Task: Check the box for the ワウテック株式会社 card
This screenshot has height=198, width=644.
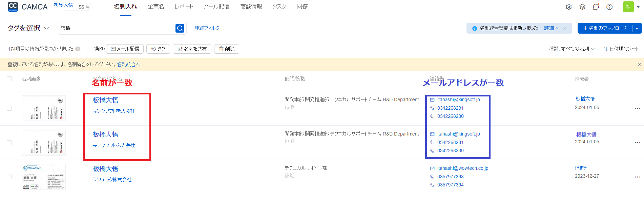Action: tap(9, 177)
